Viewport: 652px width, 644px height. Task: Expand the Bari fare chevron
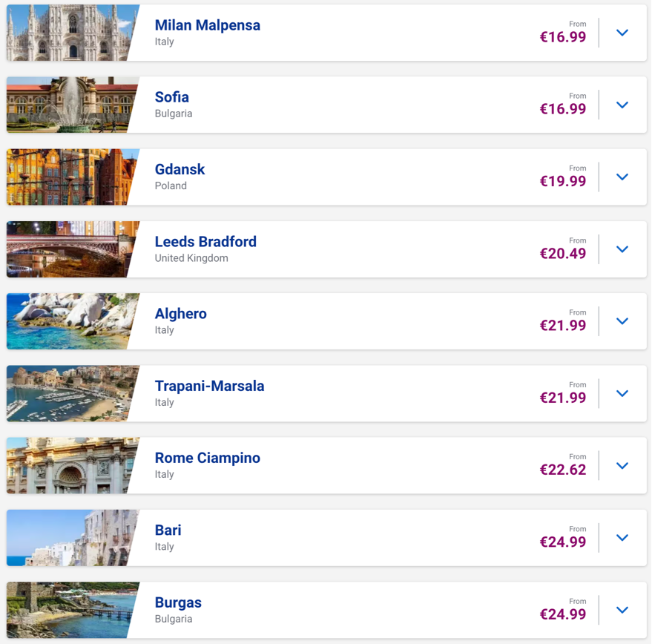click(x=622, y=538)
